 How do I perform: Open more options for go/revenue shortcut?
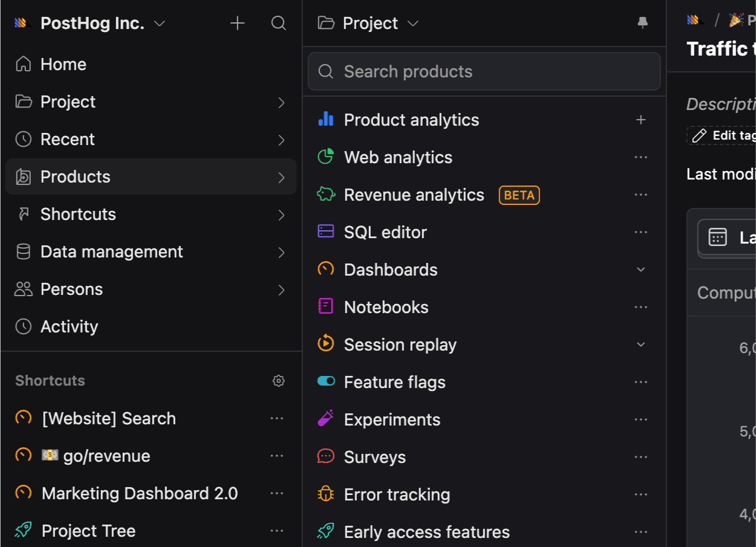point(277,456)
